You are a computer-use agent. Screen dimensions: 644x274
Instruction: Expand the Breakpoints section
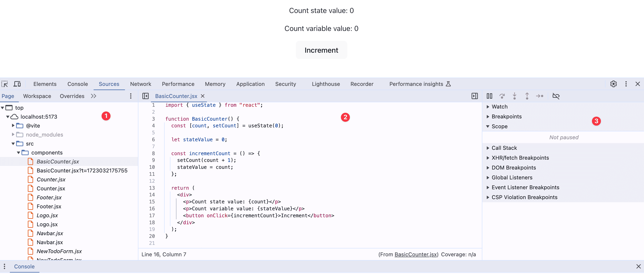pyautogui.click(x=488, y=117)
